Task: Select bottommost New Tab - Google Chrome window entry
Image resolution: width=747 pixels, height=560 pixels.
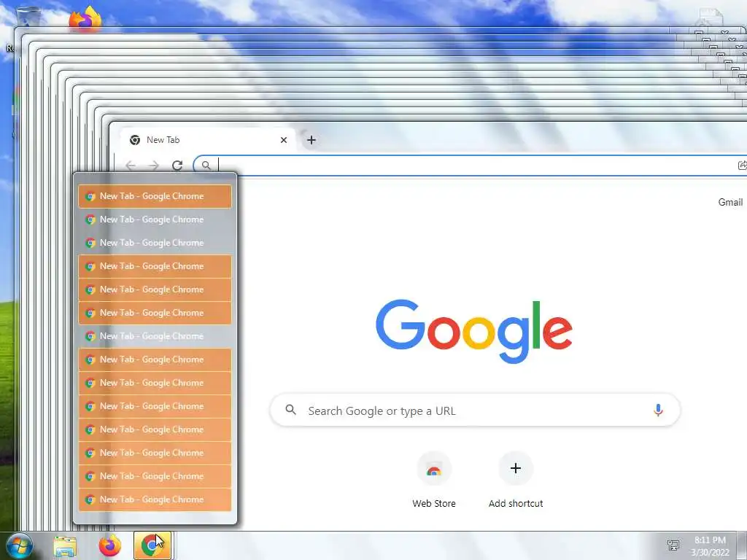Action: pos(155,499)
